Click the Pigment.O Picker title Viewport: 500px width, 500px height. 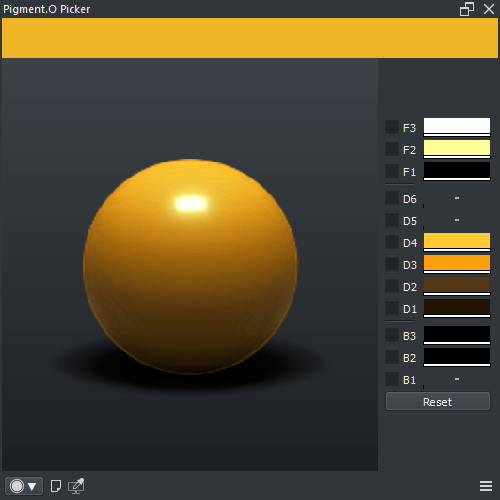(47, 9)
